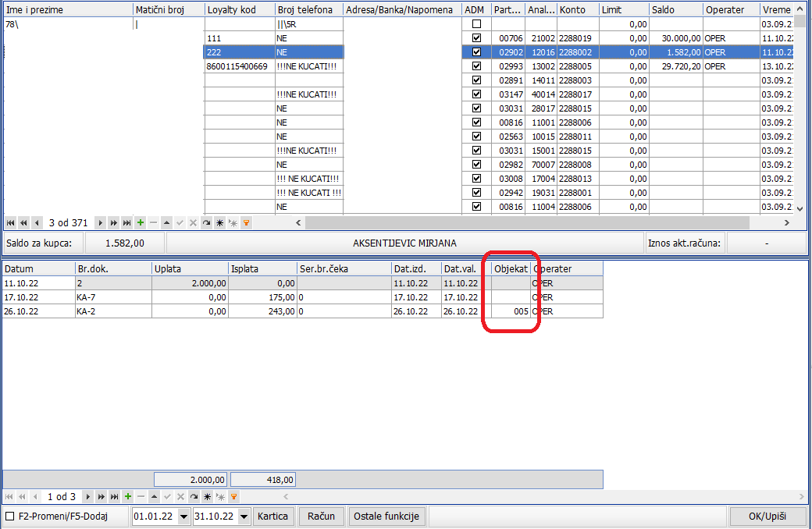812x529 pixels.
Task: Enable the F2-Promeni/F5-Dodaj checkbox
Action: pos(9,517)
